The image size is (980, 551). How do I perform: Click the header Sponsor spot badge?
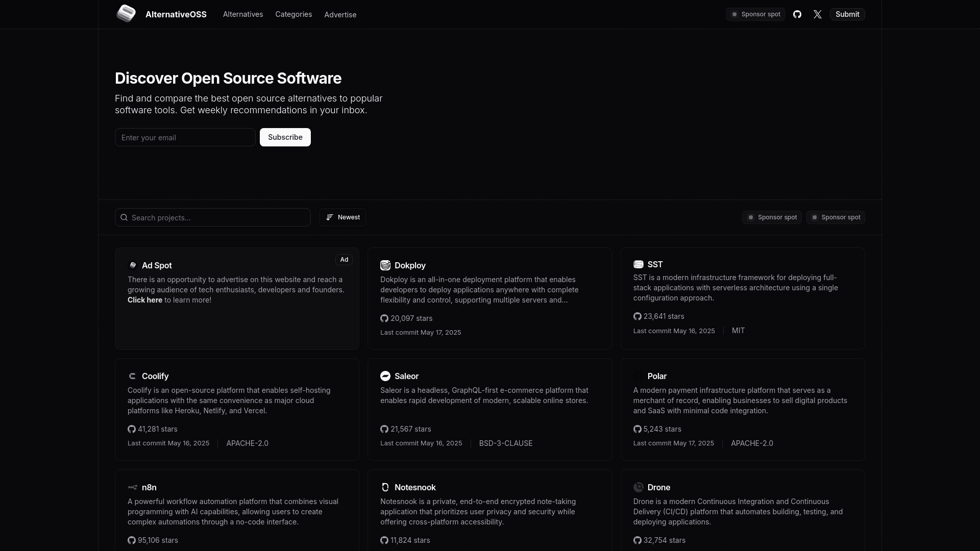coord(755,14)
